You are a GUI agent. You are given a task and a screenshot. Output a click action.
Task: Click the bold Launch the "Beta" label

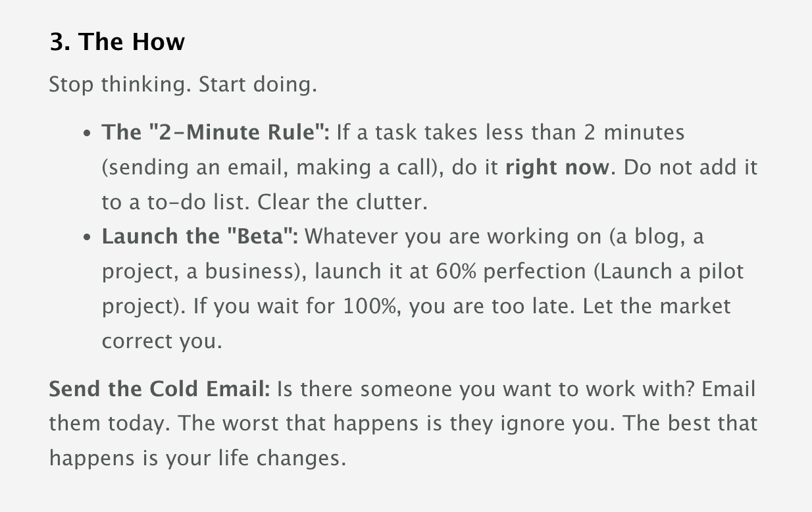tap(199, 236)
